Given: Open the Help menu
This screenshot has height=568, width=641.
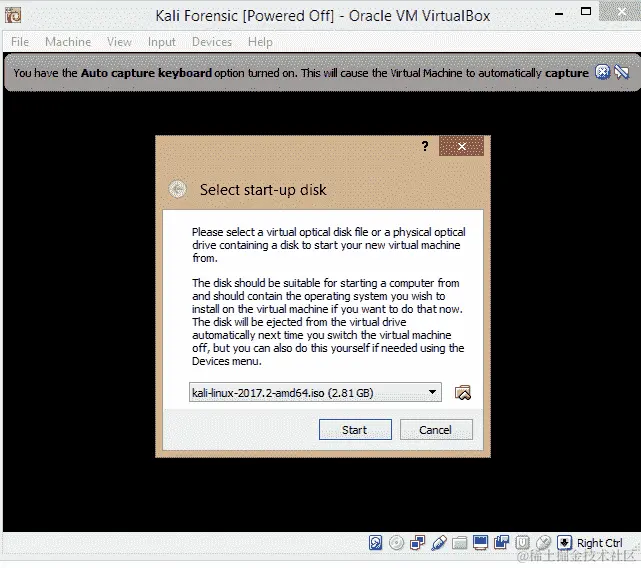Looking at the screenshot, I should click(260, 42).
